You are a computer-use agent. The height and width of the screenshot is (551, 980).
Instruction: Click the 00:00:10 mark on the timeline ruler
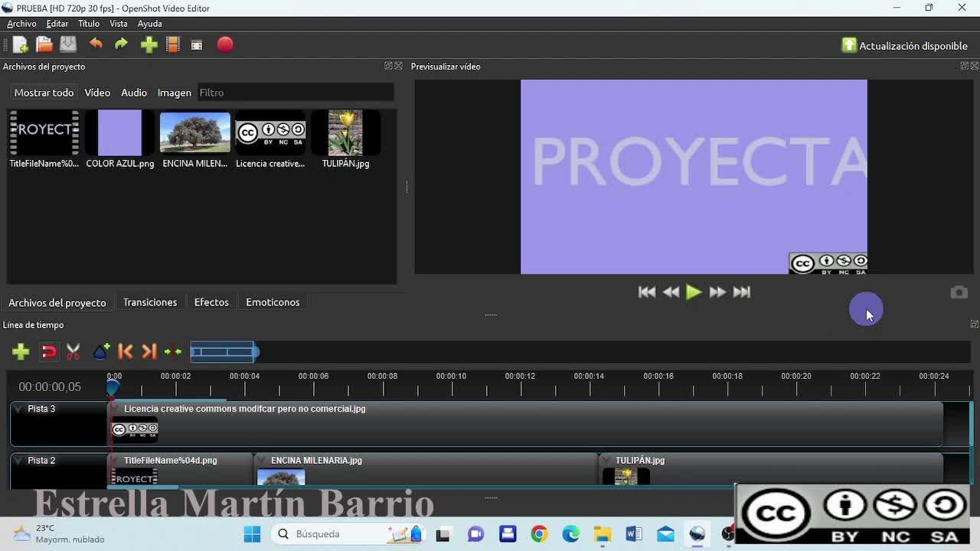coord(451,377)
